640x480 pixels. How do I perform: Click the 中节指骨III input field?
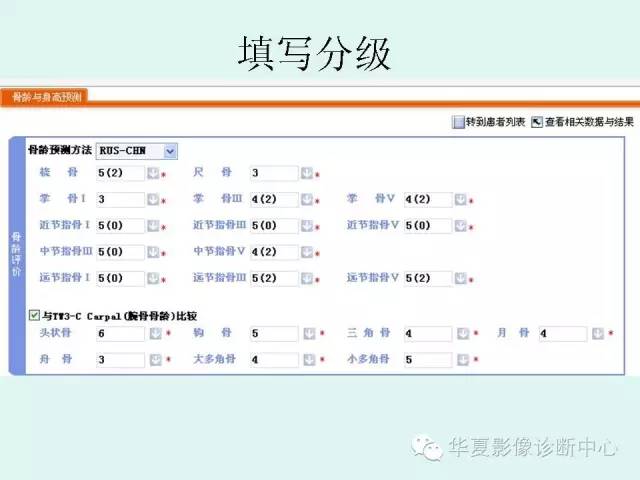point(120,252)
